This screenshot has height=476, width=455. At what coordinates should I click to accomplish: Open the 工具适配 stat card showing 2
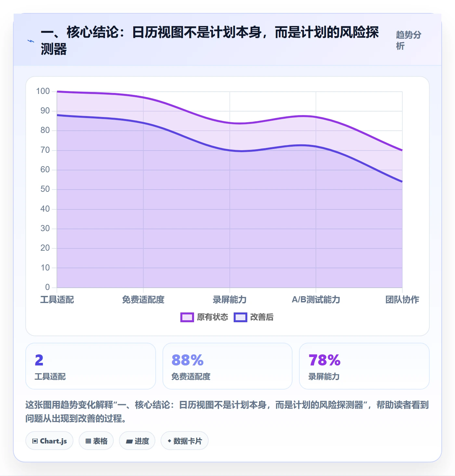pos(91,366)
